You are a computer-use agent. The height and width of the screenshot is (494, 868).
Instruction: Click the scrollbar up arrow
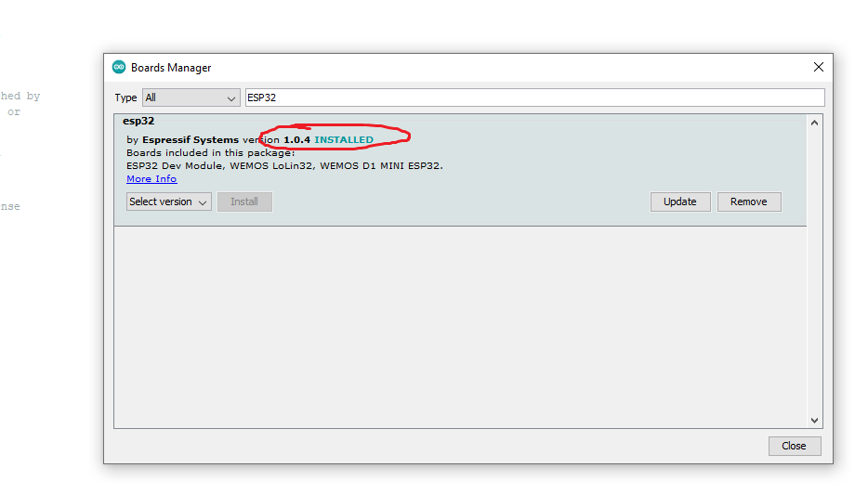click(814, 123)
